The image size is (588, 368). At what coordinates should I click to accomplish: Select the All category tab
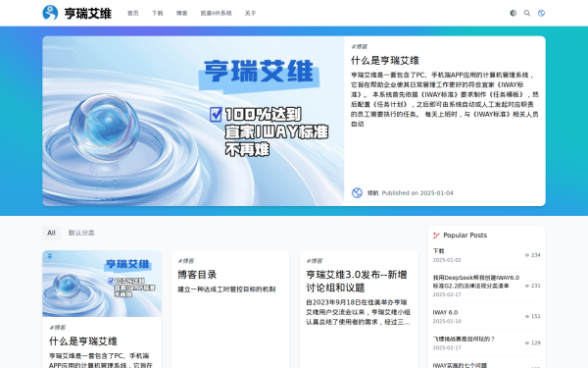tap(51, 233)
